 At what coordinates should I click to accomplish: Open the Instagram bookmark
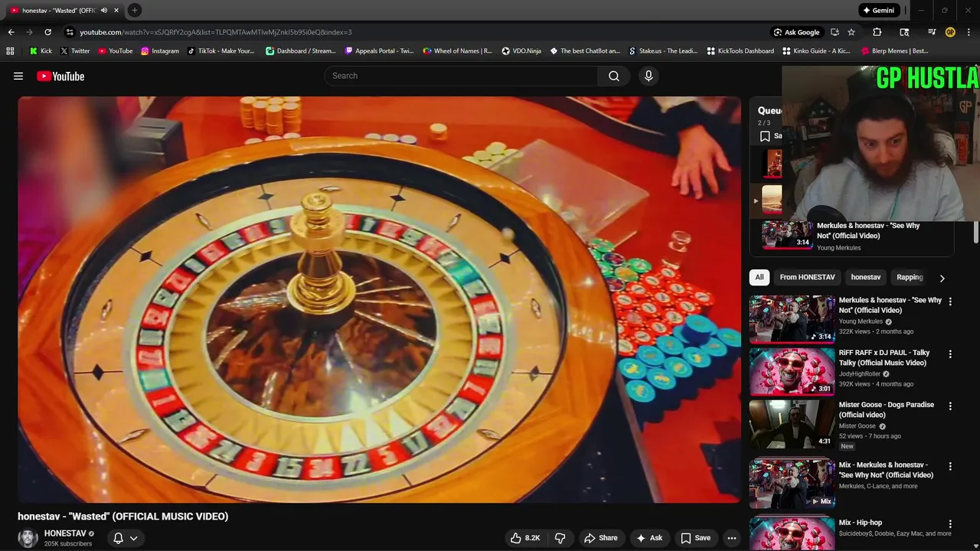159,51
